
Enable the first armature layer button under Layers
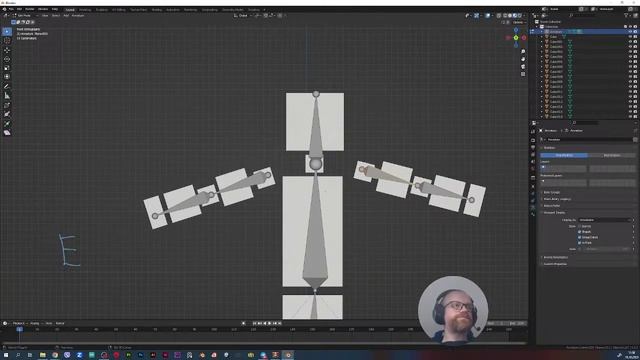(543, 167)
